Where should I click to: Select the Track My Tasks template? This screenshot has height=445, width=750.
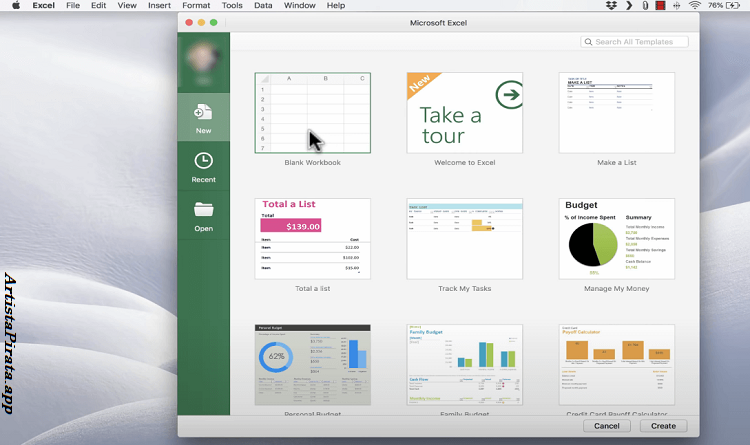click(464, 239)
